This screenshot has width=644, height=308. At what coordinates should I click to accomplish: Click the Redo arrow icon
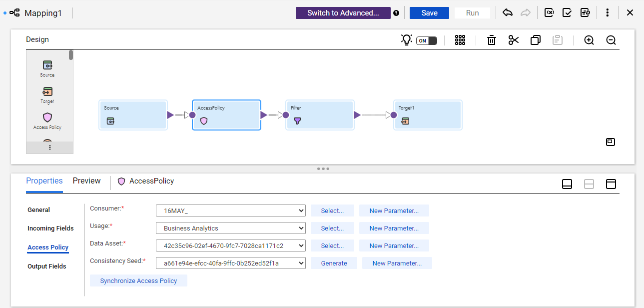[526, 12]
